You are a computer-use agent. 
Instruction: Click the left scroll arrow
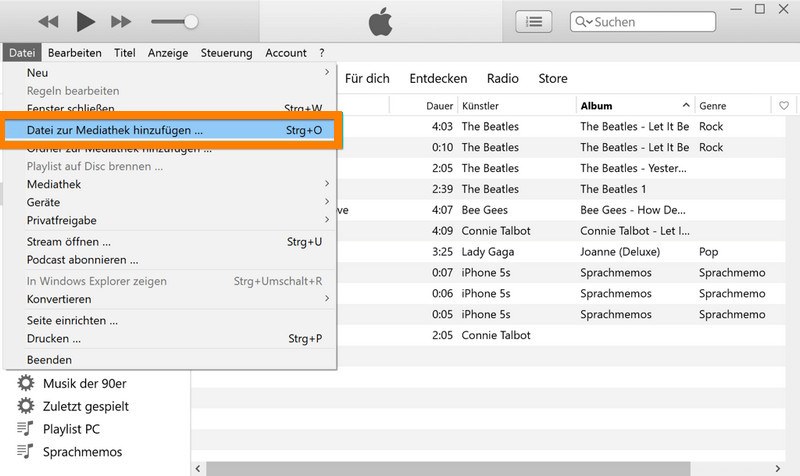pos(198,468)
